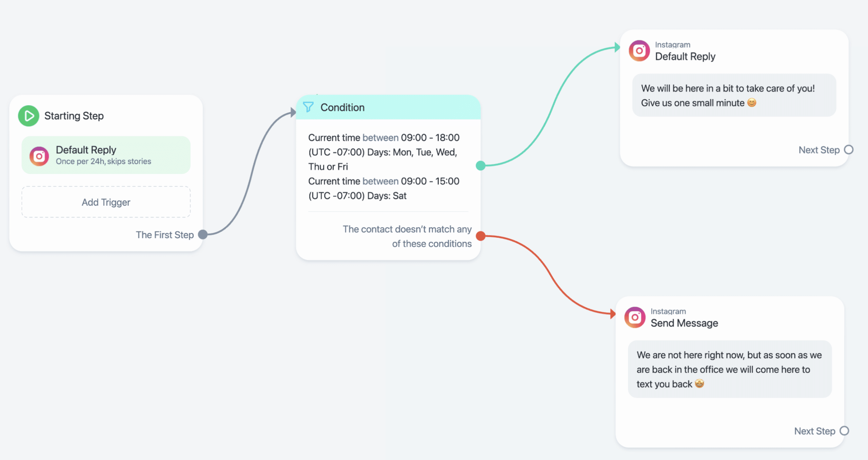
Task: Edit the 'We are not here' message bubble
Action: (730, 369)
